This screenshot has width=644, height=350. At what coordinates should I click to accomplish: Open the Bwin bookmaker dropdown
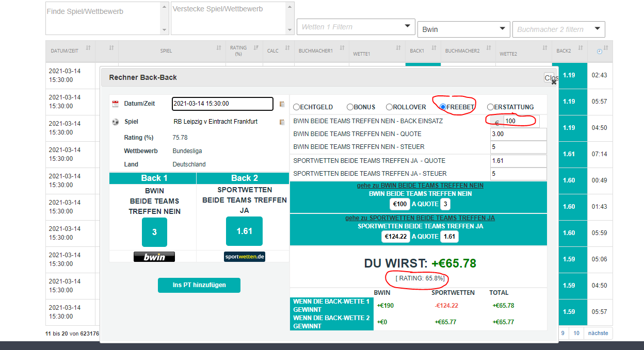463,29
